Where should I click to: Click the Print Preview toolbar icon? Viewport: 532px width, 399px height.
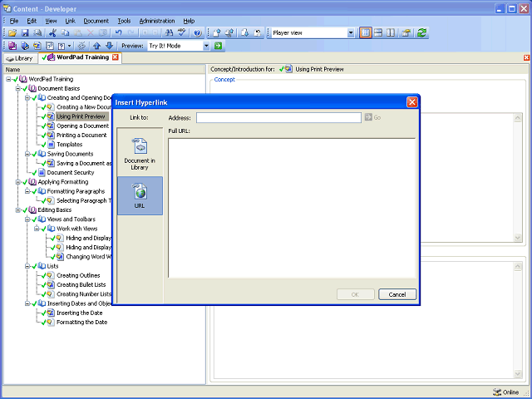tap(37, 33)
